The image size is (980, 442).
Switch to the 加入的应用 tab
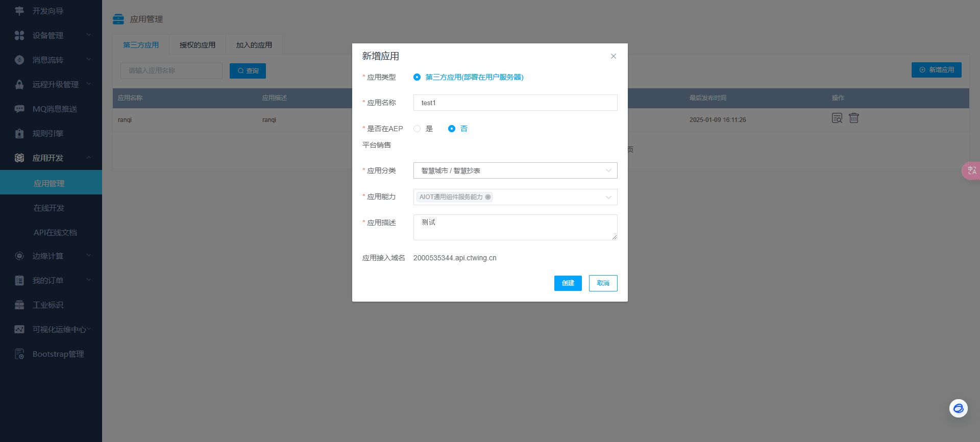(254, 45)
